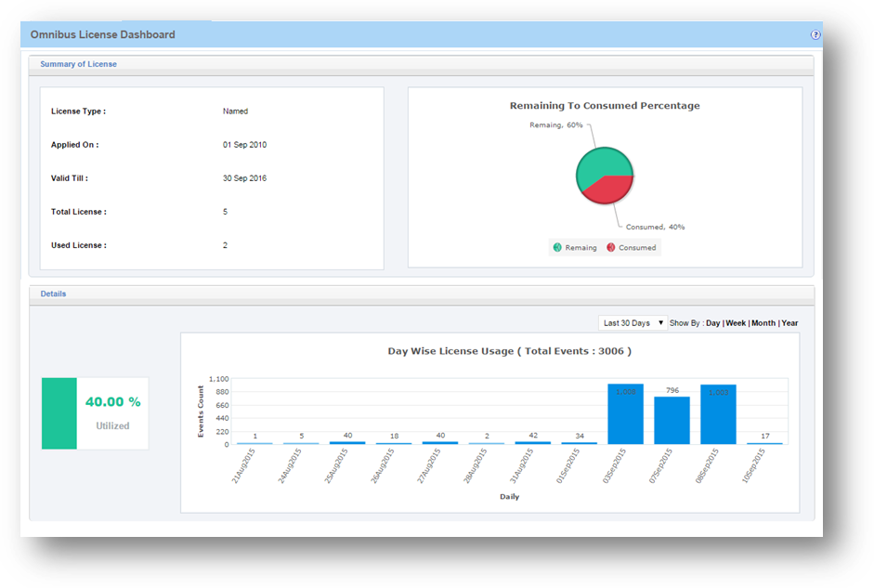Collapse the Details section header

pyautogui.click(x=53, y=294)
